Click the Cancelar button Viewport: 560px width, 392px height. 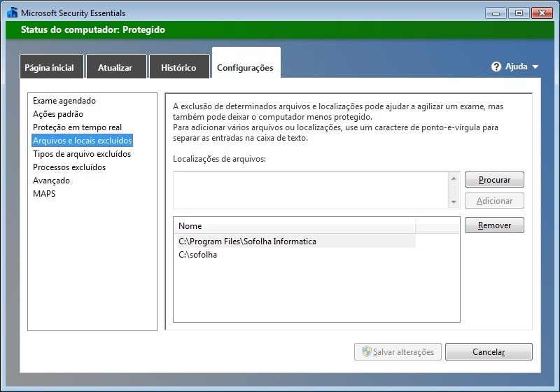[x=489, y=351]
